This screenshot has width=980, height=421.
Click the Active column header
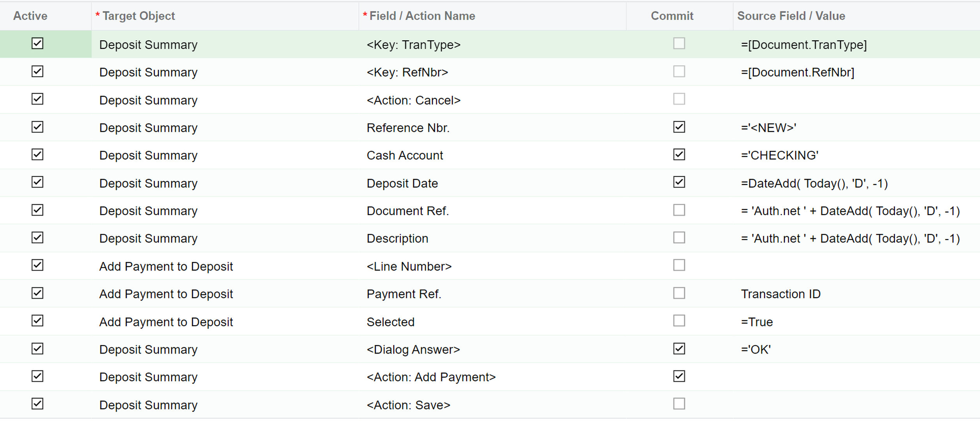(30, 16)
